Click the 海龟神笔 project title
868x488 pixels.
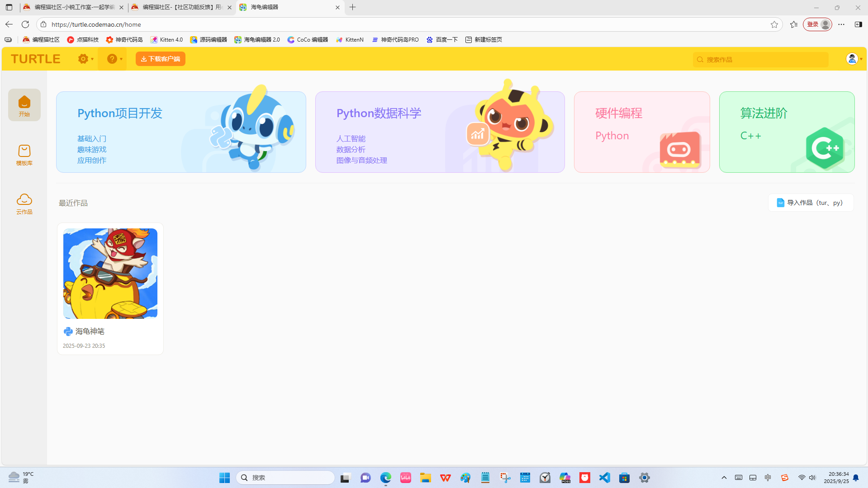point(90,332)
